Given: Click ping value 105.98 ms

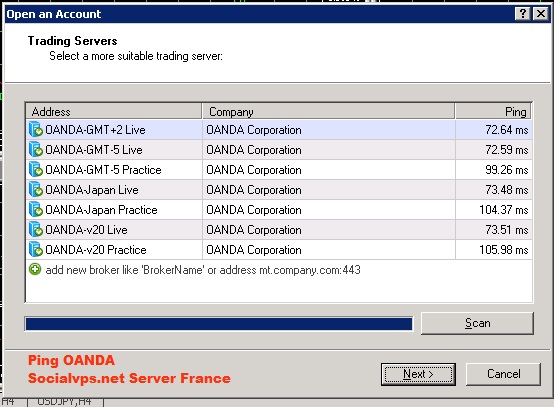Looking at the screenshot, I should [x=503, y=250].
